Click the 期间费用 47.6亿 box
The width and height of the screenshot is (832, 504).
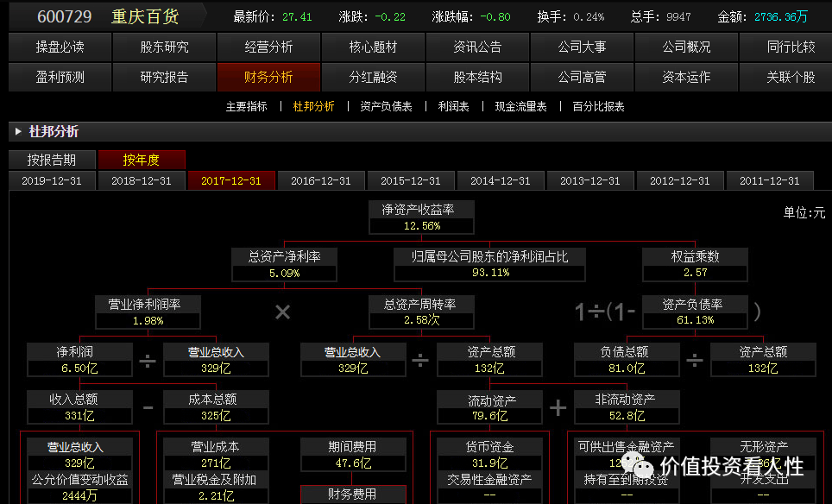(x=353, y=455)
